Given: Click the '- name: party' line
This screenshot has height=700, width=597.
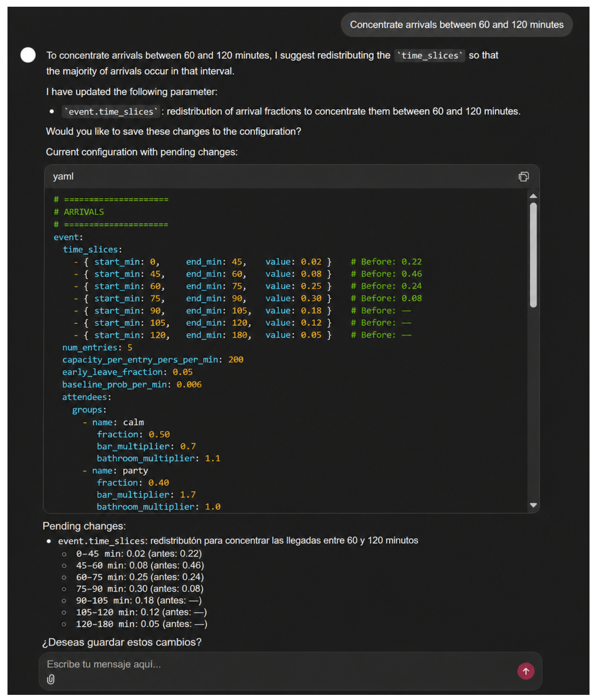Looking at the screenshot, I should pos(115,471).
